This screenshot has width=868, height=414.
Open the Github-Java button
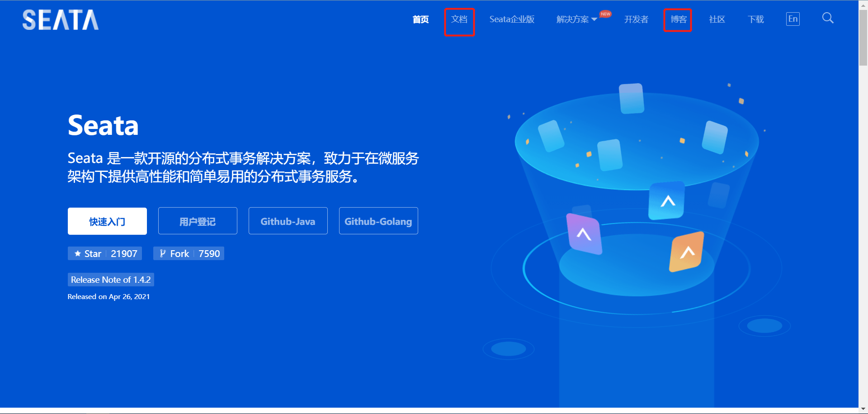[x=288, y=221]
